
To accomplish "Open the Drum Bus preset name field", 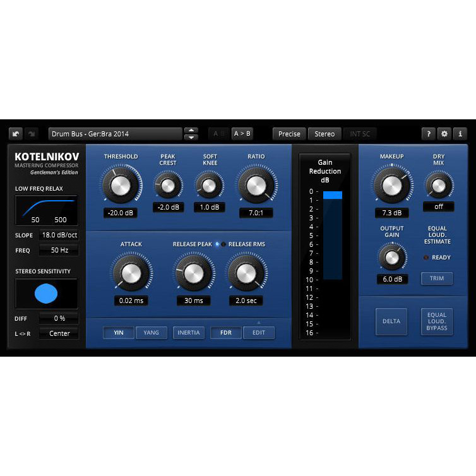I will coord(116,134).
